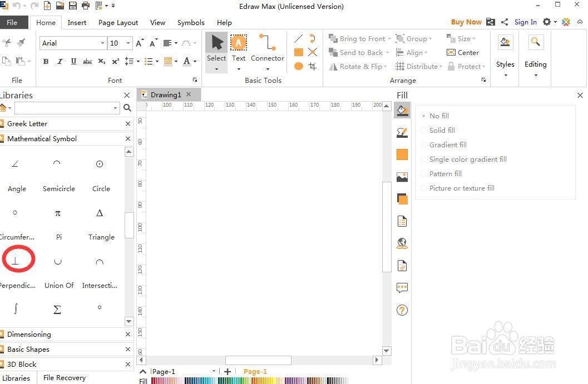Image resolution: width=588 pixels, height=384 pixels.
Task: Open the Line settings pane icon
Action: click(x=402, y=133)
